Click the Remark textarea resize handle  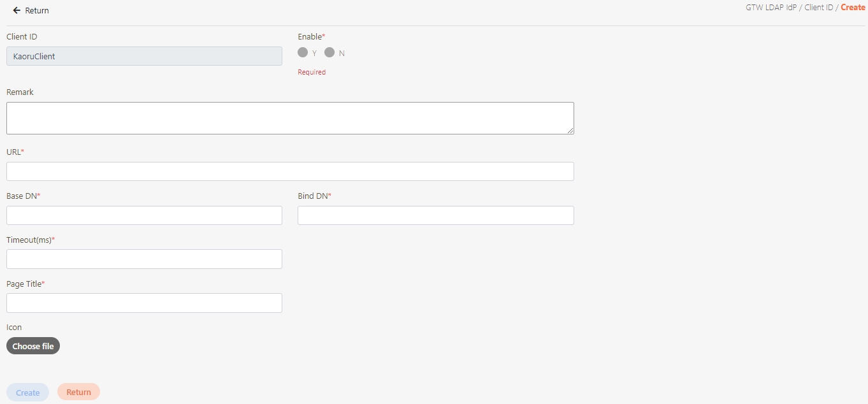click(x=570, y=131)
